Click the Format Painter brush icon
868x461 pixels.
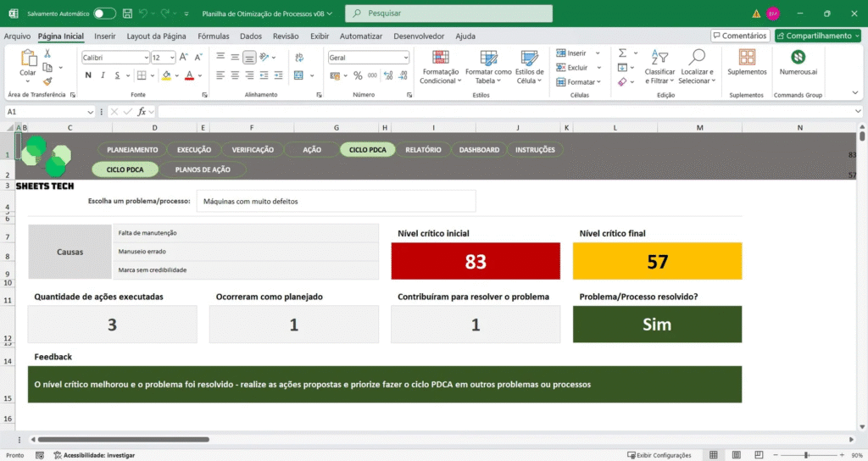48,81
